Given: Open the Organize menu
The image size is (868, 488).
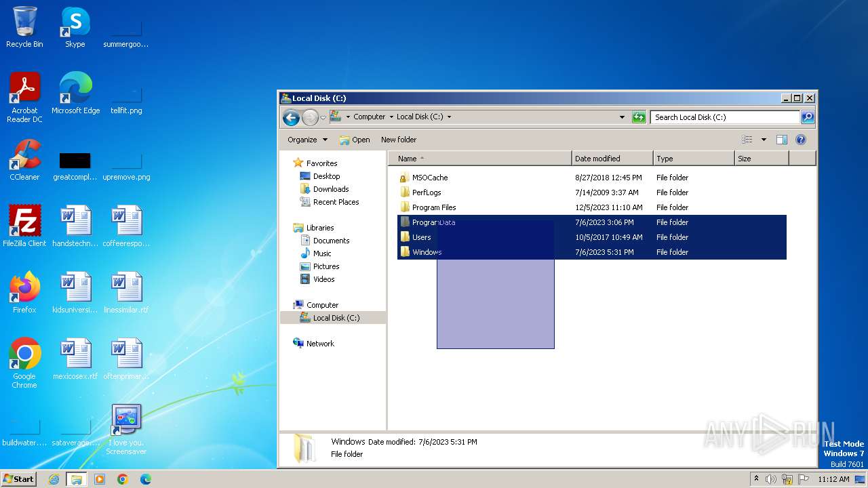Looking at the screenshot, I should [x=307, y=140].
